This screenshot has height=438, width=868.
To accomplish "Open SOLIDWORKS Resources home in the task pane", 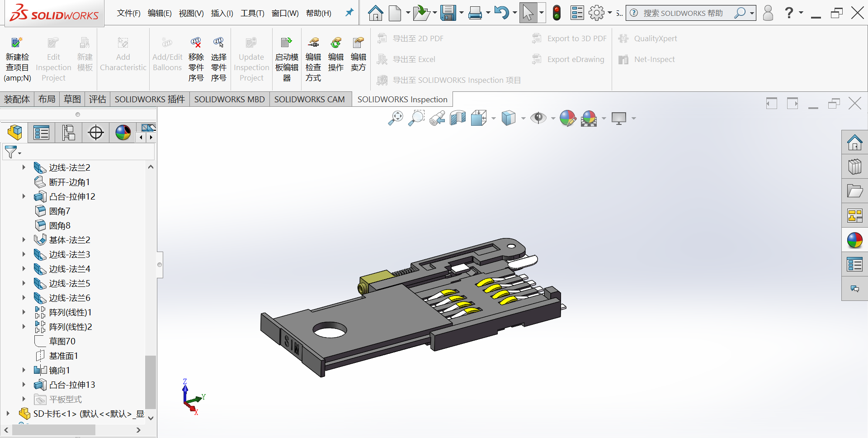I will pyautogui.click(x=854, y=143).
